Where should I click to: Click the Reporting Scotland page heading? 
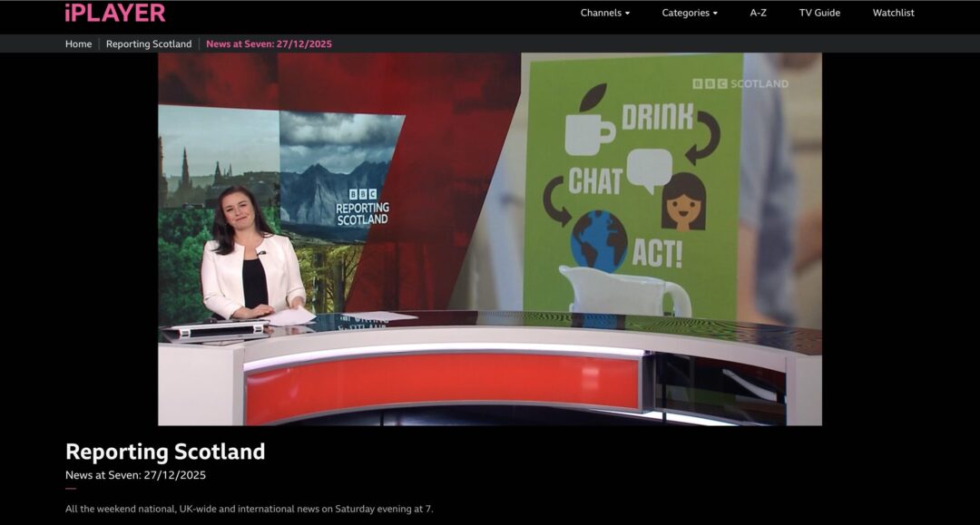pos(165,452)
